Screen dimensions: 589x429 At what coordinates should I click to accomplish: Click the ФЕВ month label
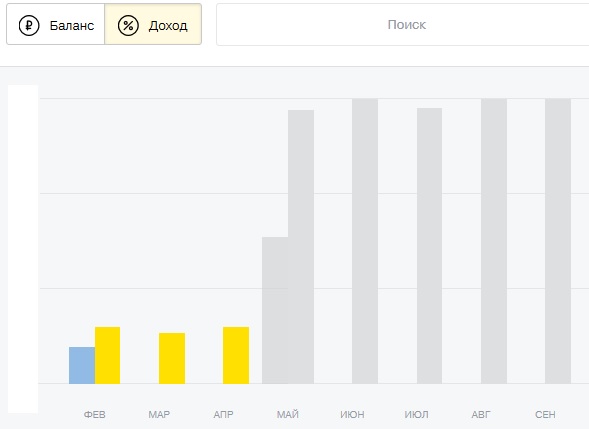pyautogui.click(x=95, y=414)
